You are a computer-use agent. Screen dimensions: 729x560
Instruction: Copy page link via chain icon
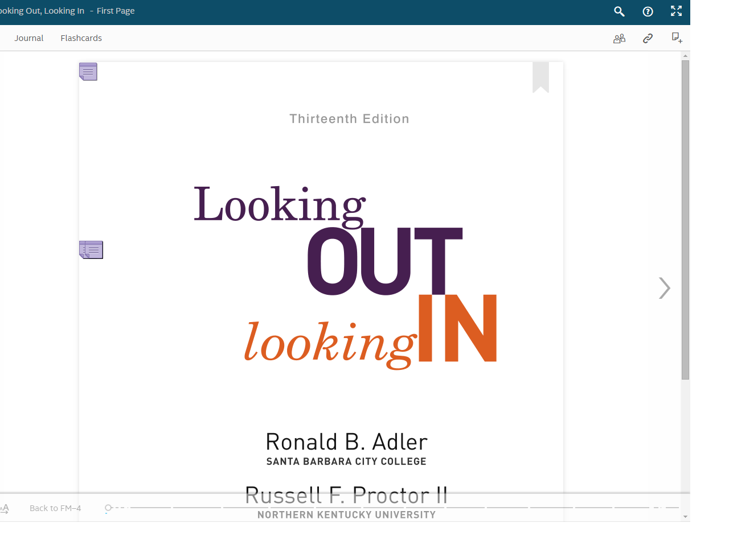click(x=648, y=38)
